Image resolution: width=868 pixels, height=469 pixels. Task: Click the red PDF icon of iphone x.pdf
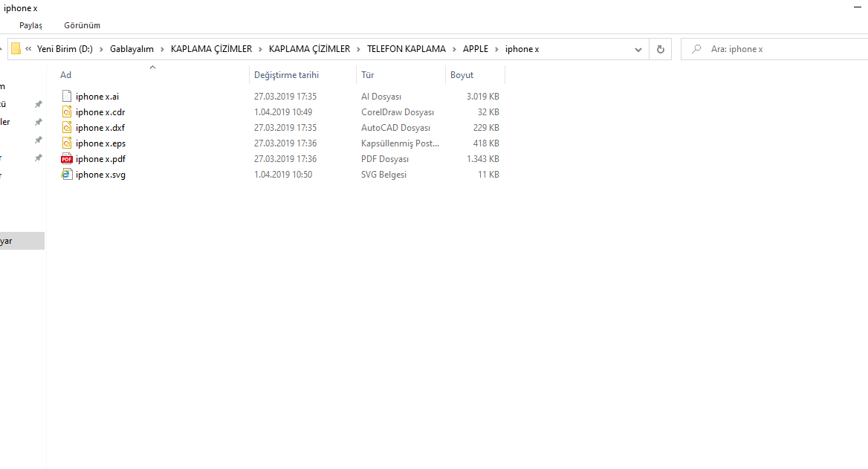point(66,158)
